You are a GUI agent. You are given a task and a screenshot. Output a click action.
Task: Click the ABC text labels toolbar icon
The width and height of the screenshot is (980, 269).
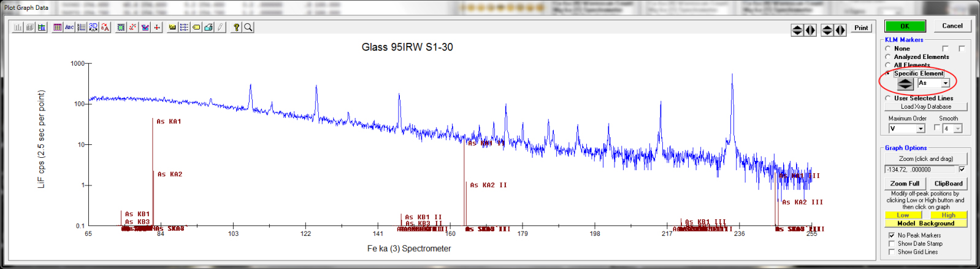pos(69,28)
